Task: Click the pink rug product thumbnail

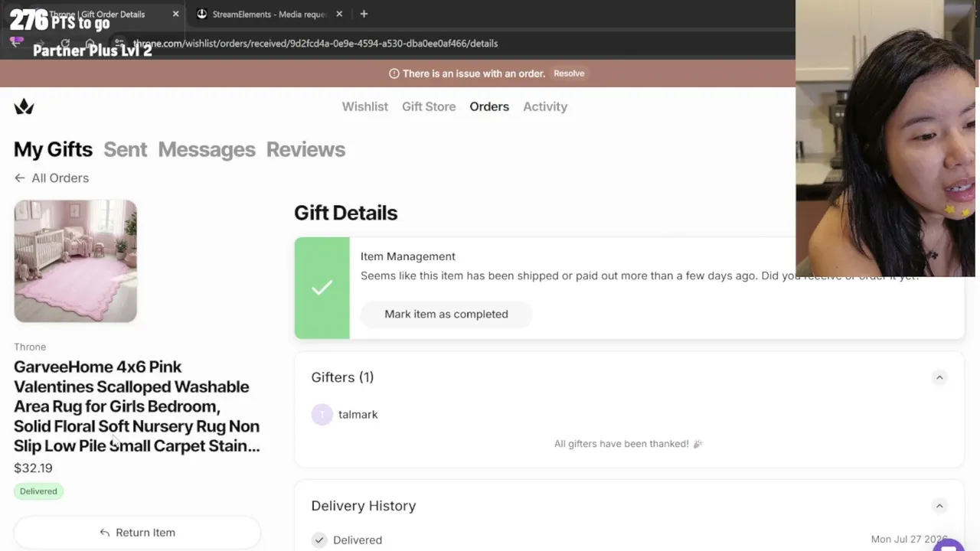Action: [x=75, y=261]
